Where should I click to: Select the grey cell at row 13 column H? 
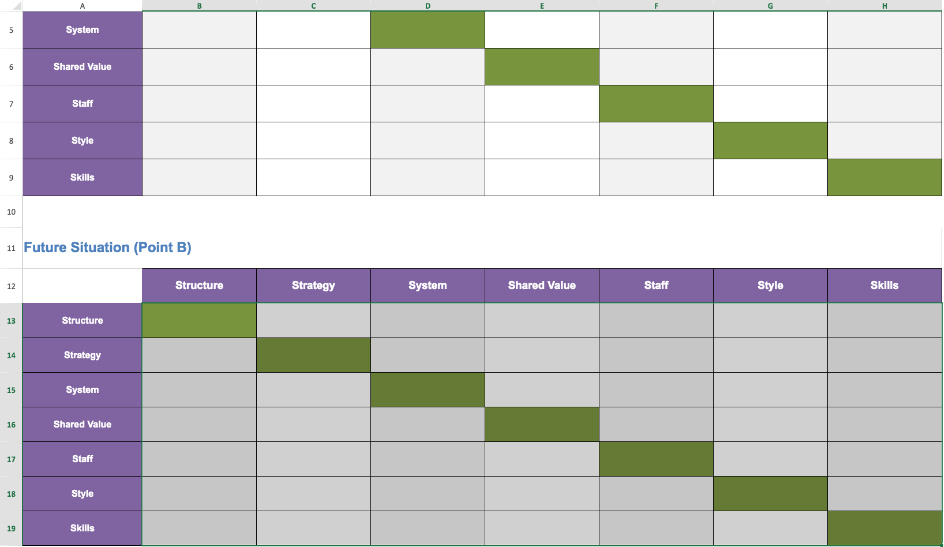click(884, 321)
